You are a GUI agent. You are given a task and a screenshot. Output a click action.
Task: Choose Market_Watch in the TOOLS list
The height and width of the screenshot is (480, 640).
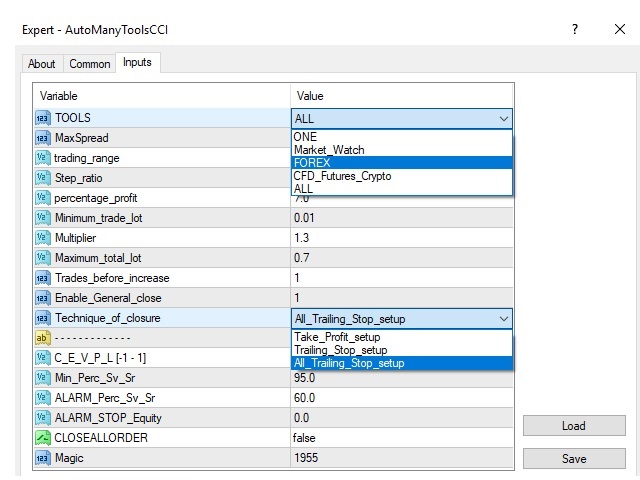[402, 150]
